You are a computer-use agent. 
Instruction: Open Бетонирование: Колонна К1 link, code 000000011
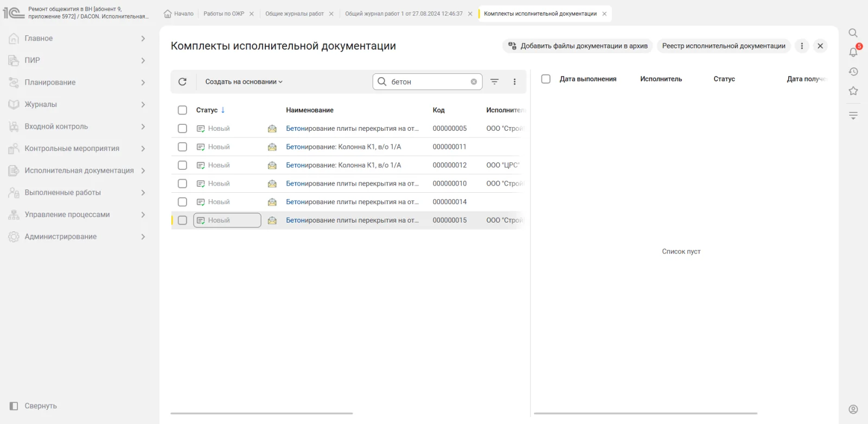343,147
